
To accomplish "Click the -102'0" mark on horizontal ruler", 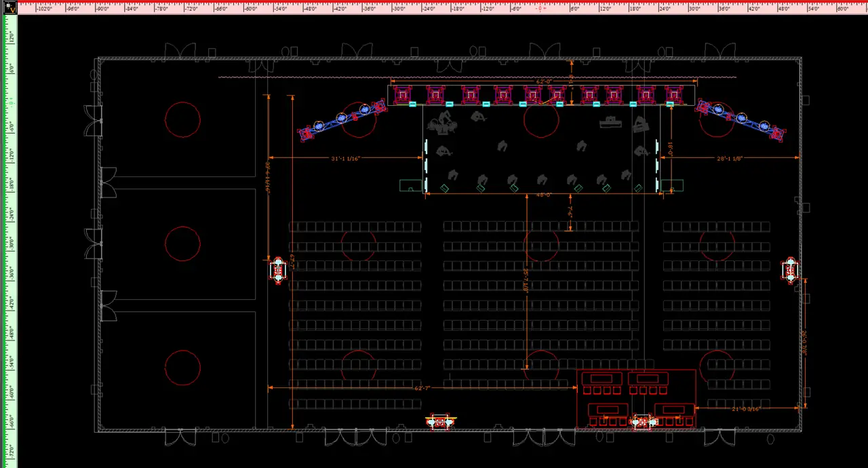I will coord(44,9).
